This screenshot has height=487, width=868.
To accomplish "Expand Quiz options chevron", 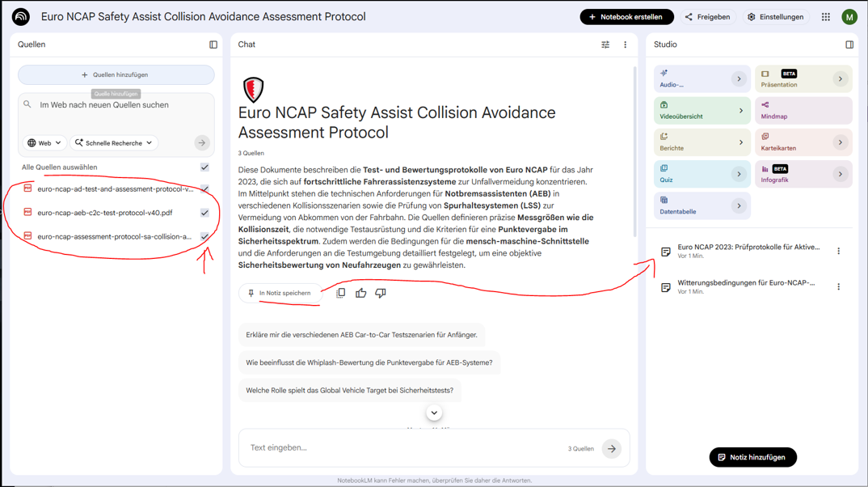I will pos(739,174).
